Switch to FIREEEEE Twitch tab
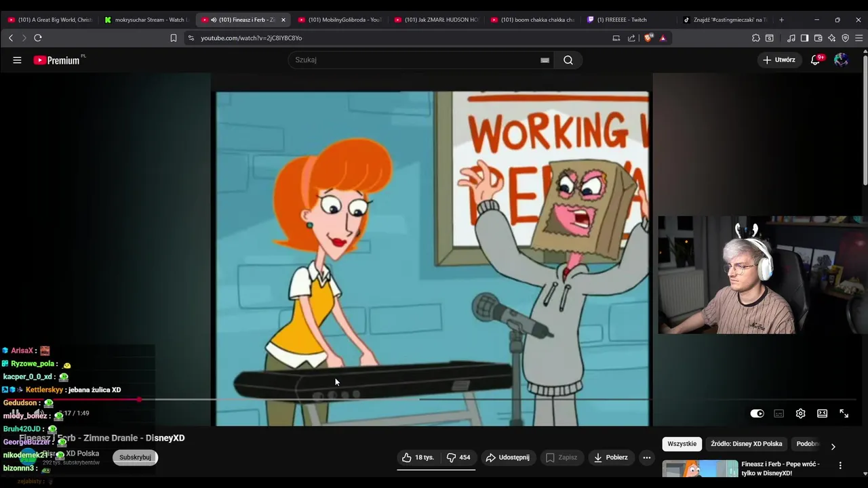868x488 pixels. [x=629, y=20]
